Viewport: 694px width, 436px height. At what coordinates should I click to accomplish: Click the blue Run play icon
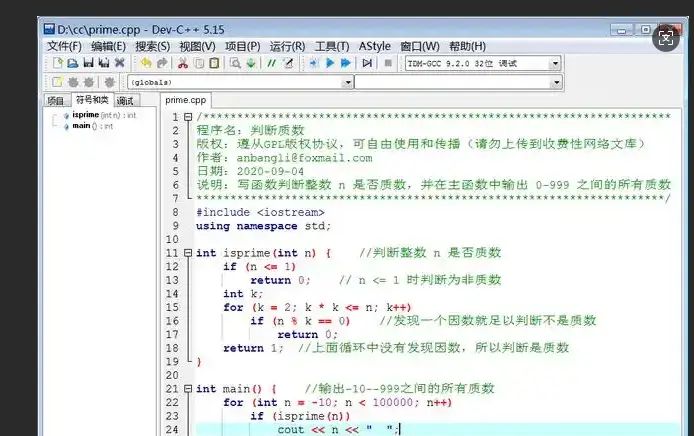pyautogui.click(x=330, y=63)
